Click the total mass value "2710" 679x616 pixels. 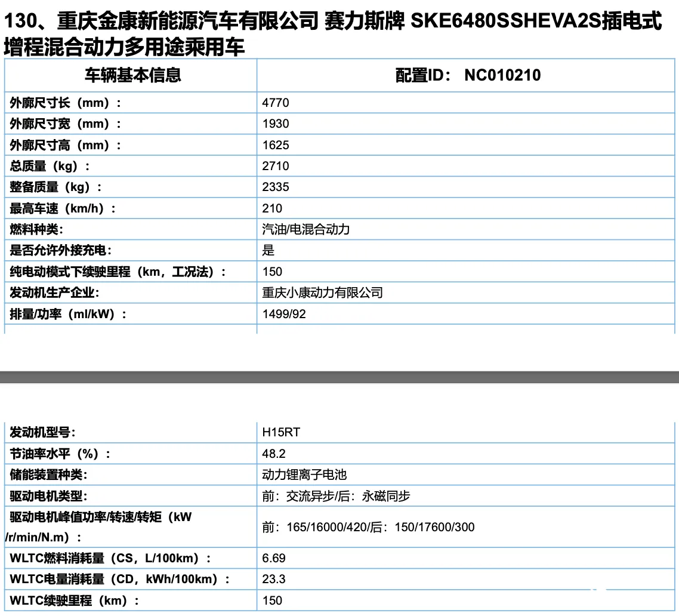pyautogui.click(x=276, y=166)
